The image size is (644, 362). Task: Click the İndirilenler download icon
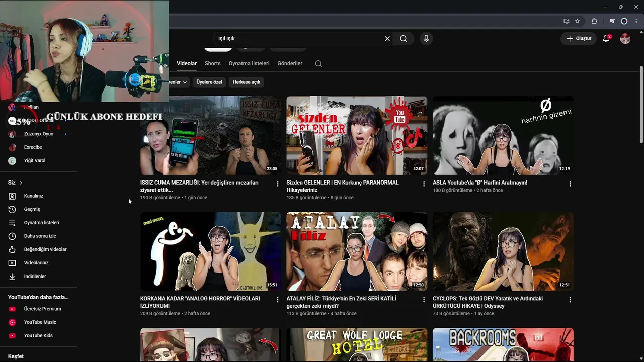pos(12,276)
